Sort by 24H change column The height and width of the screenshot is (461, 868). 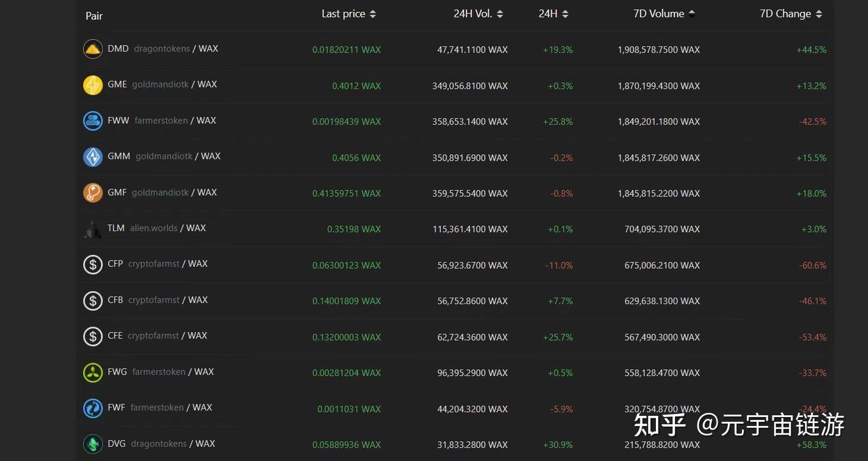(x=553, y=14)
